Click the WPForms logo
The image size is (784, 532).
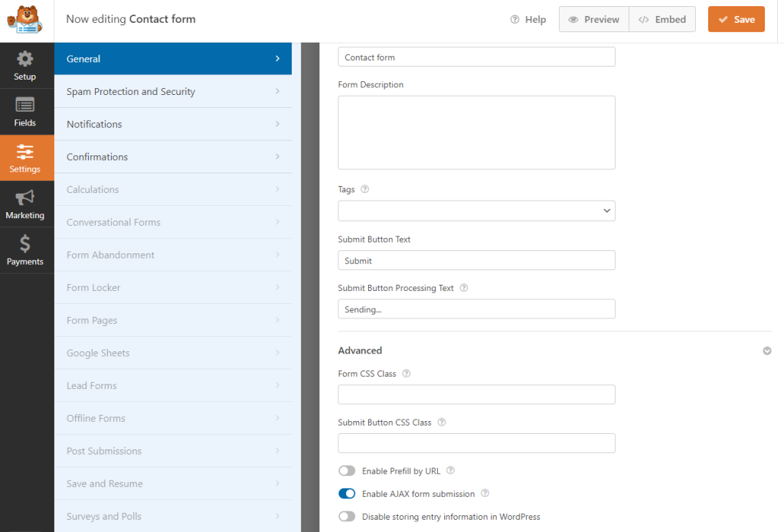(25, 19)
